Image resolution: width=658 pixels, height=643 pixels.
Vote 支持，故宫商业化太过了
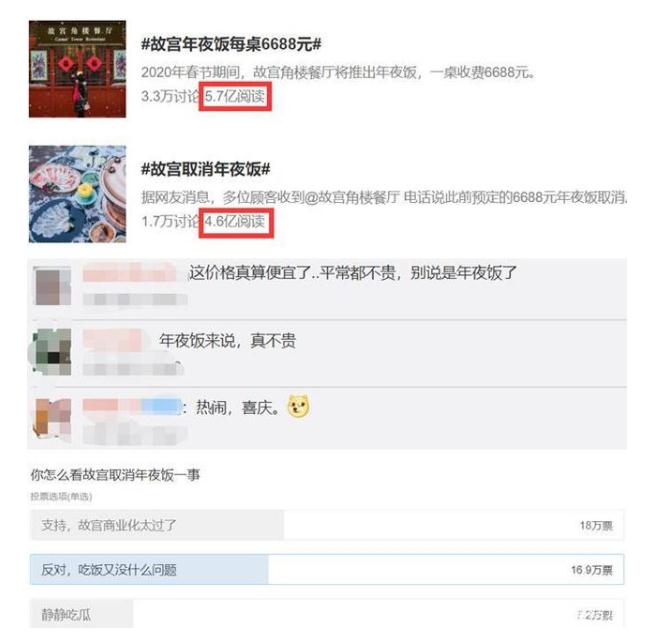point(327,525)
